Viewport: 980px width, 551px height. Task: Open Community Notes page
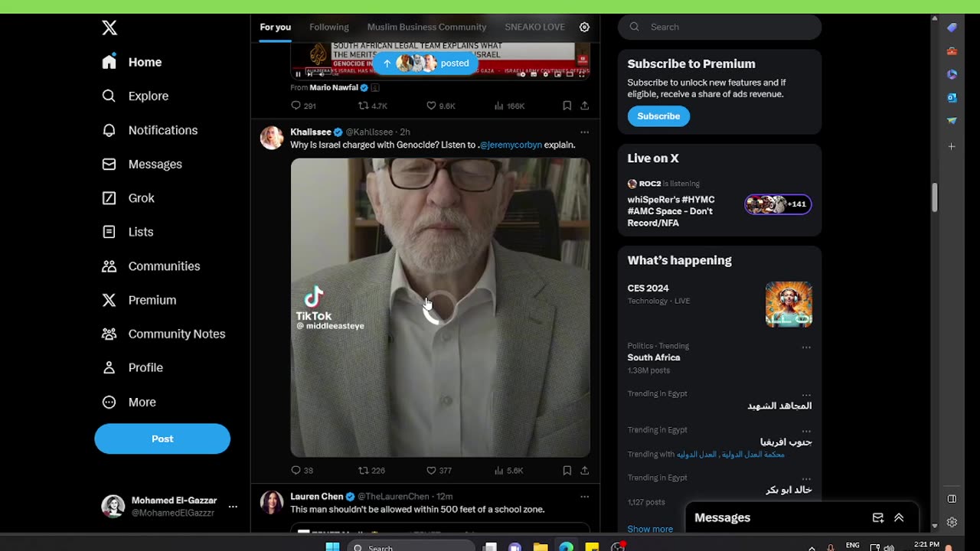tap(163, 334)
